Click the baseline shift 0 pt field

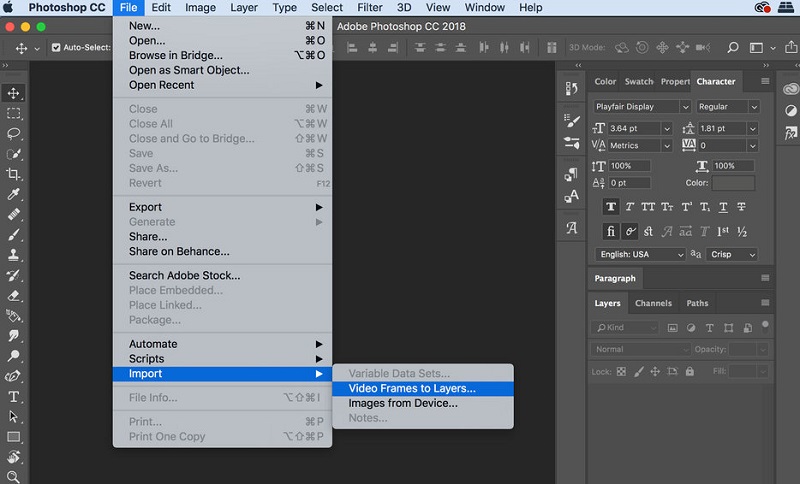tap(630, 183)
